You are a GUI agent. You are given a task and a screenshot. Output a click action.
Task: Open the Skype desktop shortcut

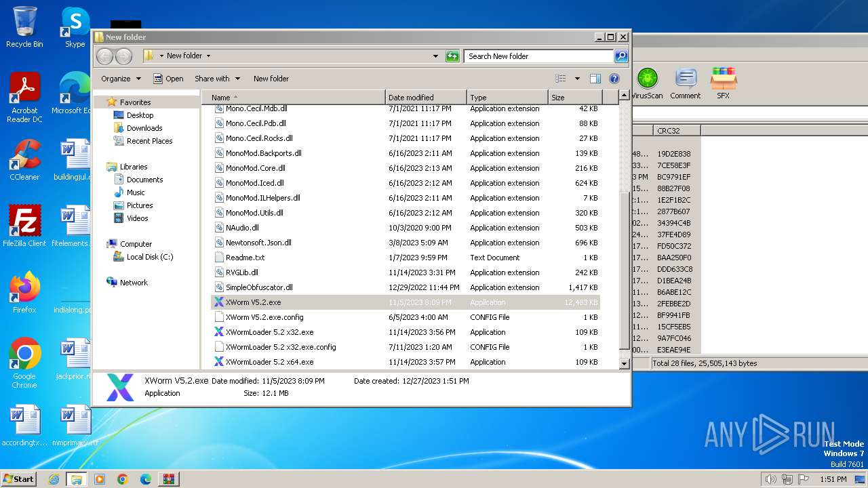click(x=75, y=27)
